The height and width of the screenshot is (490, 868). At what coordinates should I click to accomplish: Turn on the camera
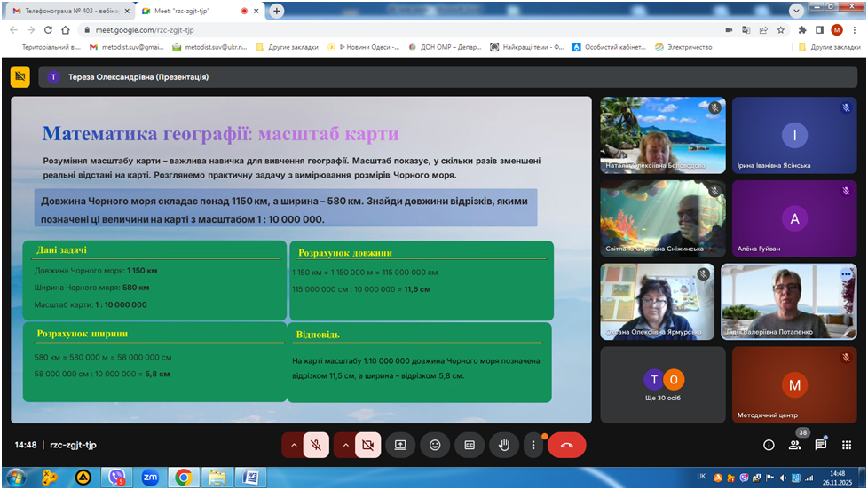tap(367, 445)
